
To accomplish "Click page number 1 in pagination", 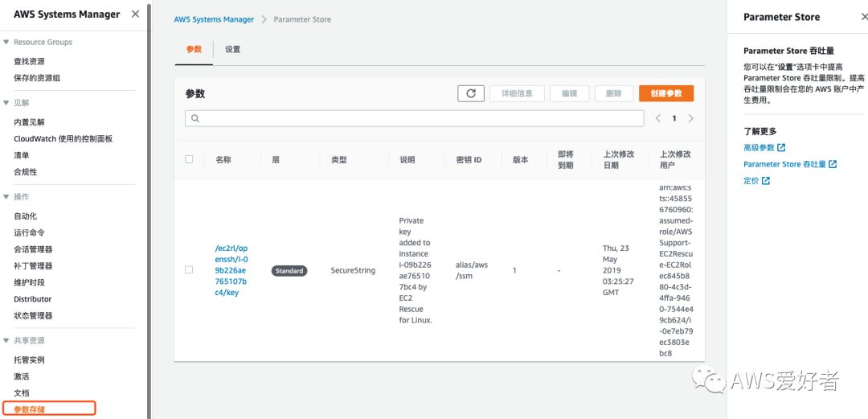I will (674, 118).
